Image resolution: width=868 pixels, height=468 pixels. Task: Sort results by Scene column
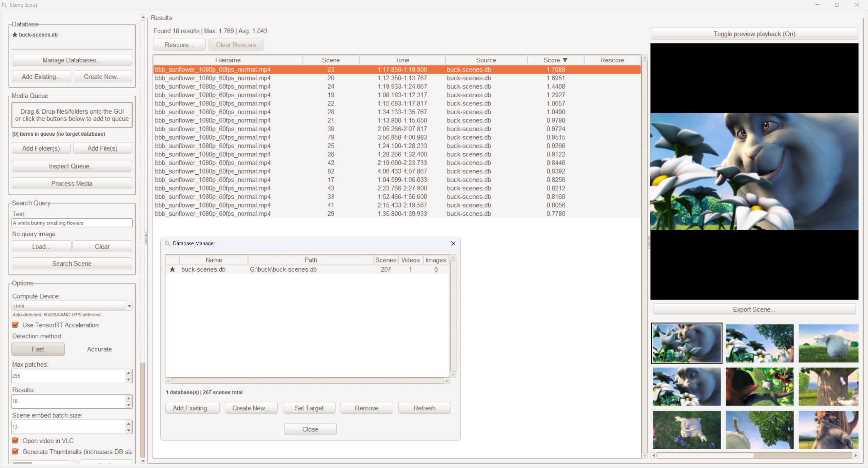click(331, 60)
